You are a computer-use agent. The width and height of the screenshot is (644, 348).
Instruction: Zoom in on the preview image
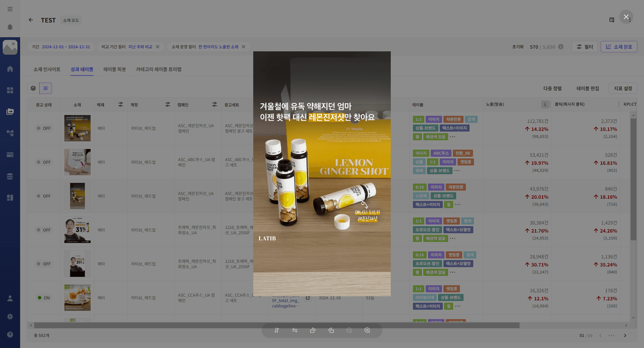367,331
